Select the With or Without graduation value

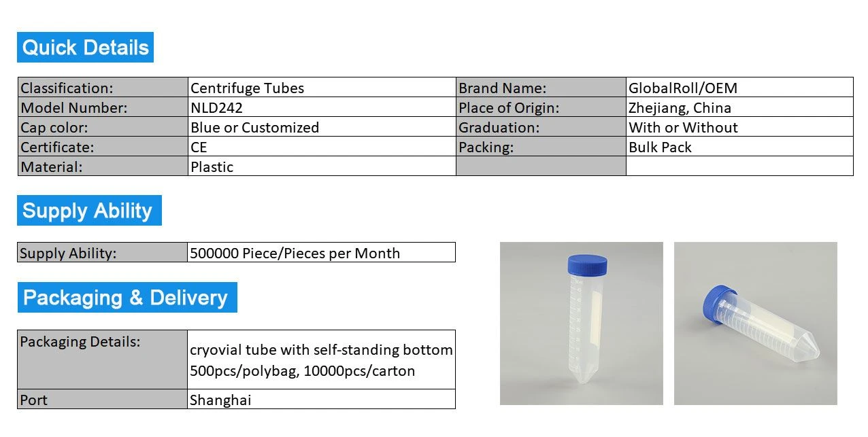[739, 127]
